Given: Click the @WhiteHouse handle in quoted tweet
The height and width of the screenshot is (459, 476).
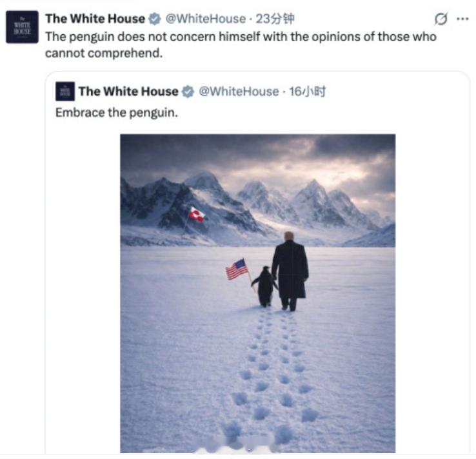Looking at the screenshot, I should (239, 92).
